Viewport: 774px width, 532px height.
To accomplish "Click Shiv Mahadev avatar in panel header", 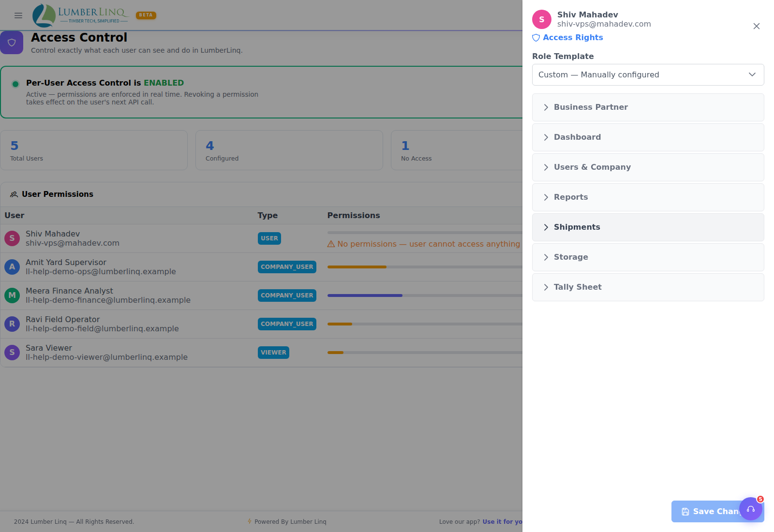I will pos(542,19).
